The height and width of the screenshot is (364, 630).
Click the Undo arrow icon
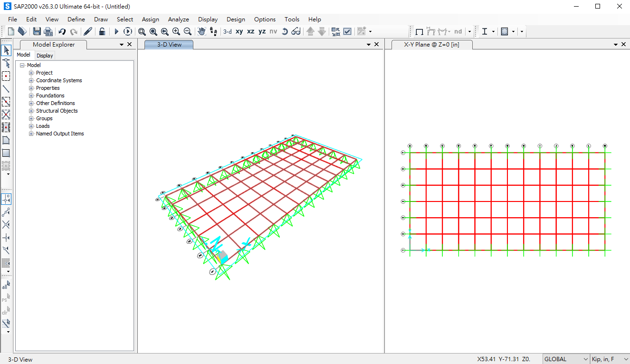coord(62,31)
